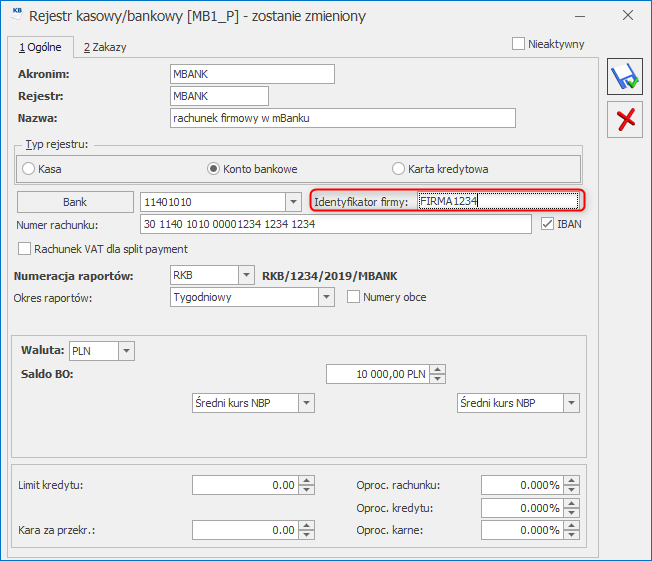The image size is (652, 561).
Task: Enable the Numery obce checkbox
Action: [x=353, y=297]
